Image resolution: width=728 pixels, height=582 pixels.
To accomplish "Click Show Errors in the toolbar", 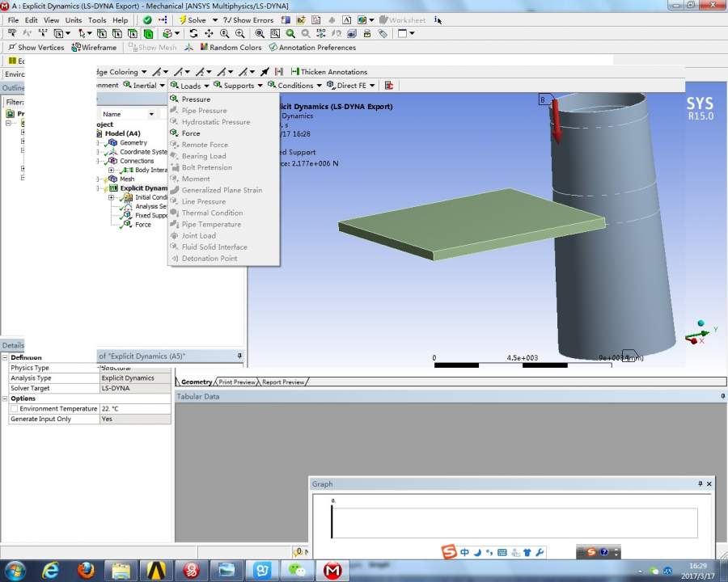I will click(249, 20).
